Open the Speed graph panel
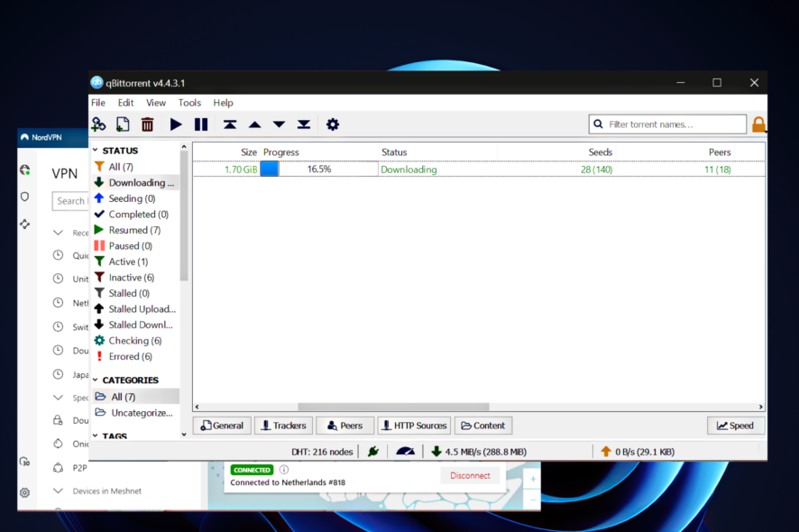Viewport: 799px width, 532px height. (x=736, y=425)
